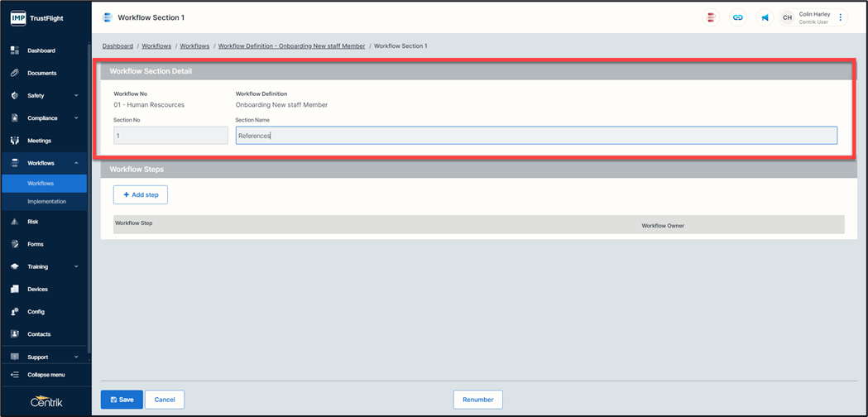
Task: Click 'Onboarding New staff Member' definition text
Action: [x=282, y=105]
